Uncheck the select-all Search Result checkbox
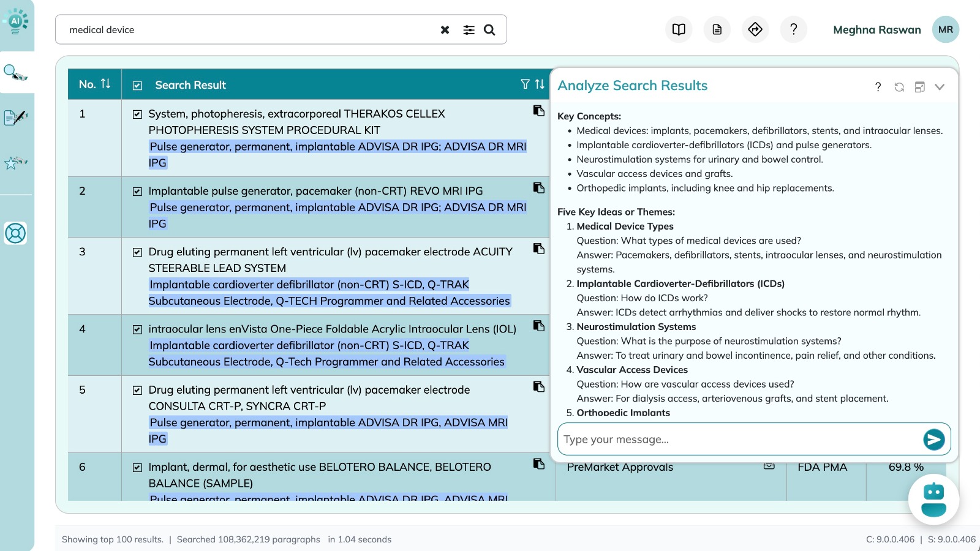Image resolution: width=980 pixels, height=551 pixels. [x=138, y=86]
